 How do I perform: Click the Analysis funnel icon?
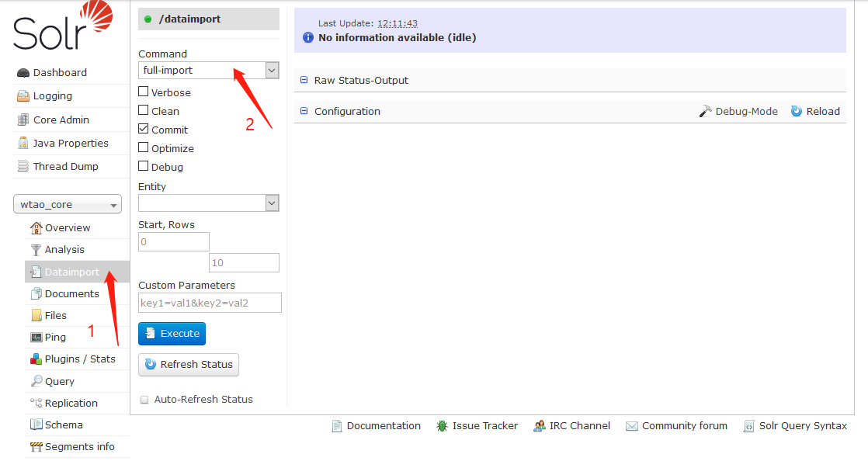click(x=36, y=250)
